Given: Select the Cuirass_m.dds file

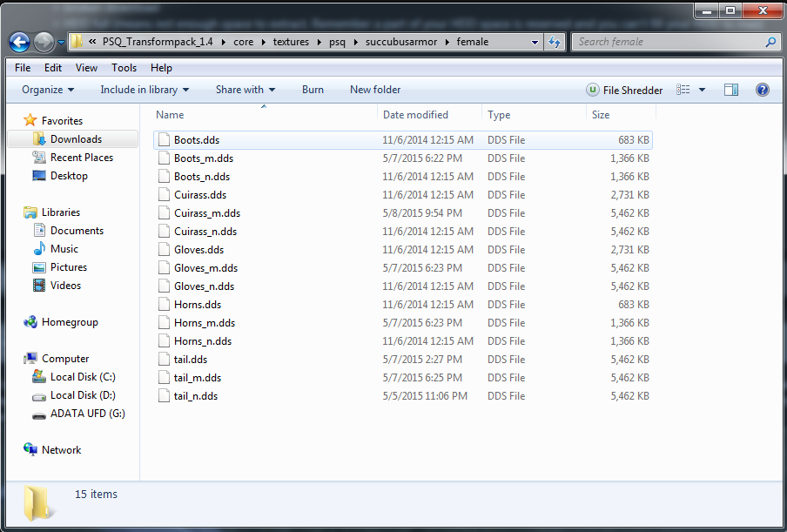Looking at the screenshot, I should (402, 213).
